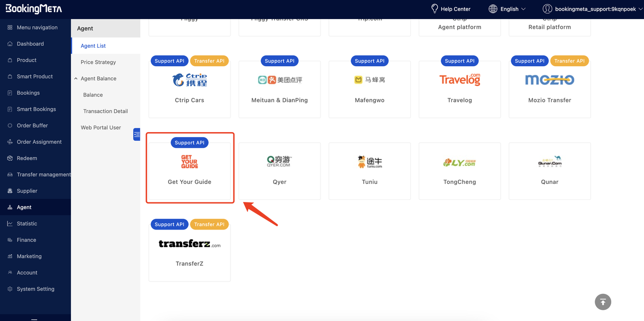Open the Dashboard section in sidebar
644x321 pixels.
[30, 44]
